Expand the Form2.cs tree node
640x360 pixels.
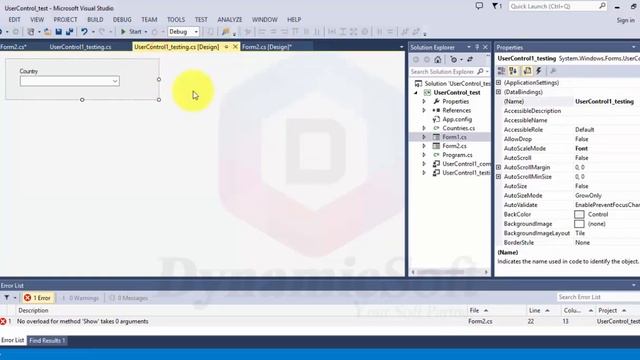(424, 146)
